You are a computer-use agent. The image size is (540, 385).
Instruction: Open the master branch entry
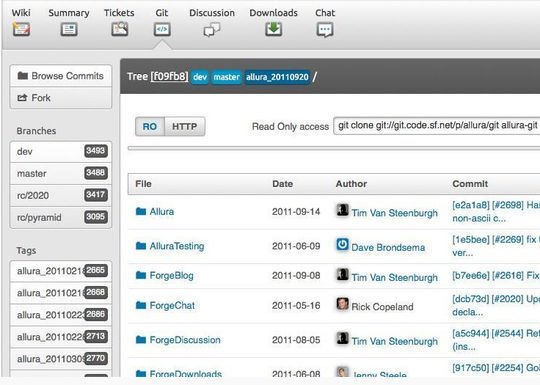[x=61, y=173]
